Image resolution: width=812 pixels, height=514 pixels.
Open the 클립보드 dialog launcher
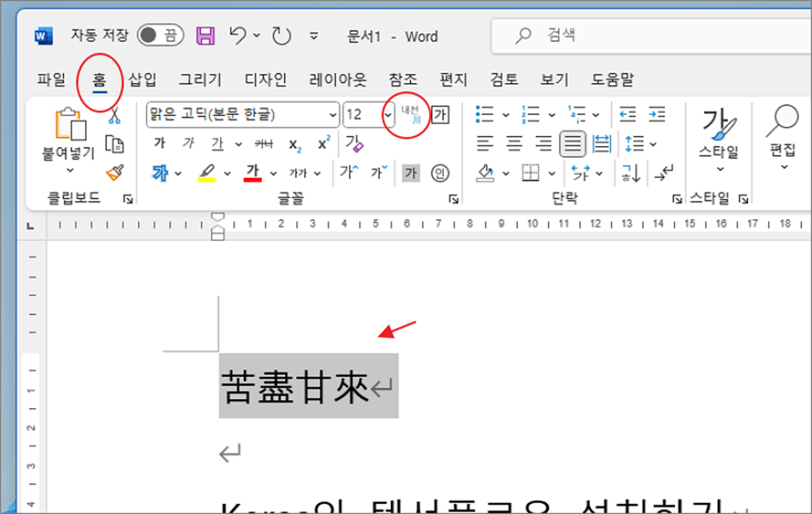click(128, 199)
